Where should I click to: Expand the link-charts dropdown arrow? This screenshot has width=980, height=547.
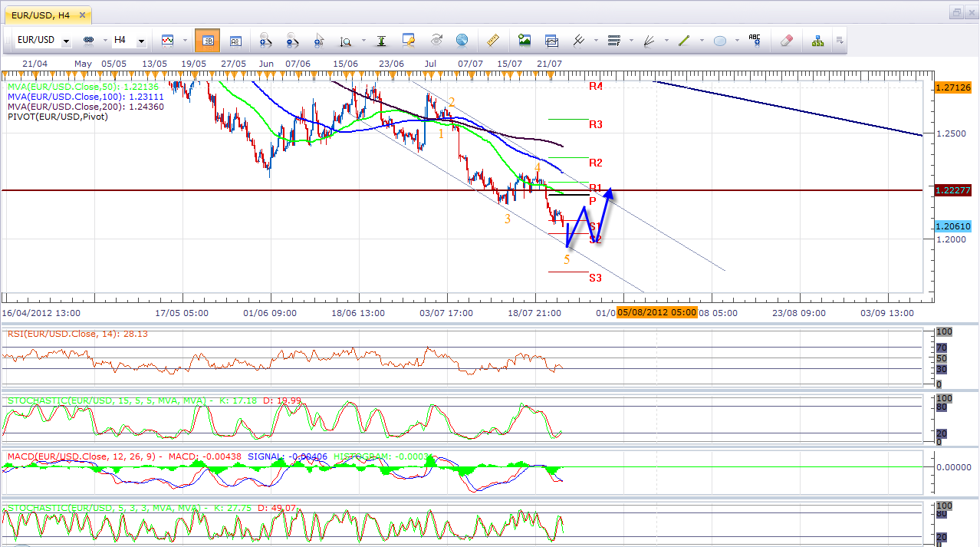(104, 41)
